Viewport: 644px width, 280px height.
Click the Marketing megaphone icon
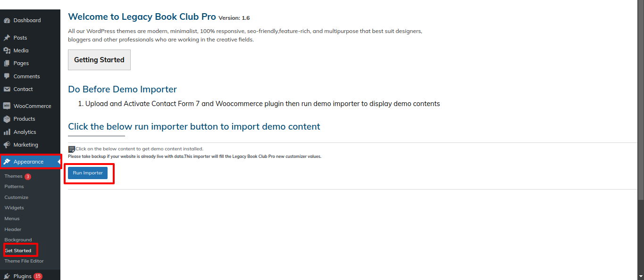tap(7, 145)
